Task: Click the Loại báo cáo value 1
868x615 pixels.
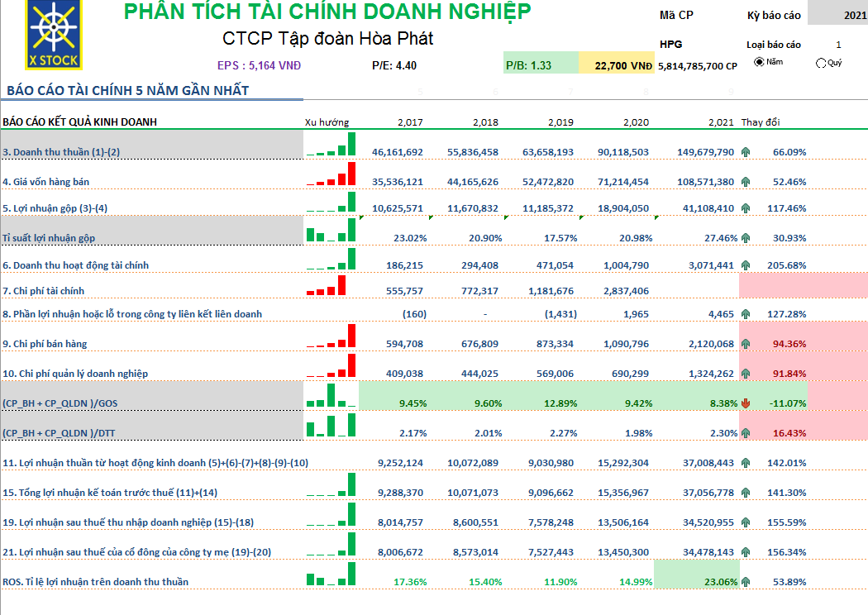Action: click(x=838, y=45)
